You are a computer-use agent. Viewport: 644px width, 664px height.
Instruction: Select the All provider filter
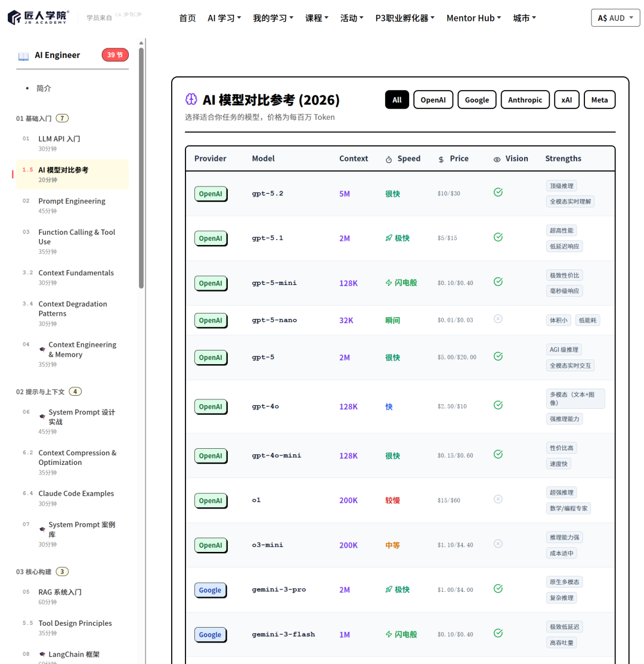[397, 100]
